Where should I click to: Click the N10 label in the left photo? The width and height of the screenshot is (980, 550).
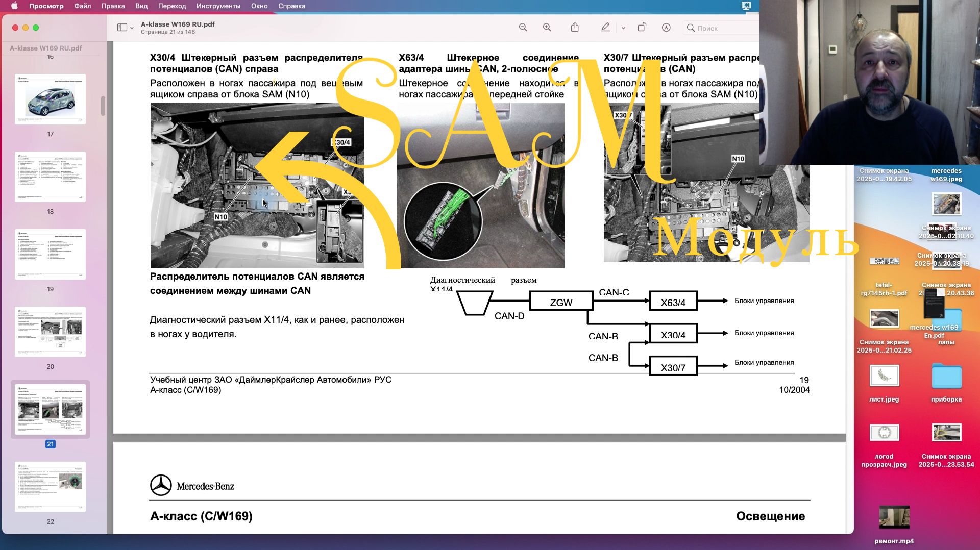tap(220, 217)
